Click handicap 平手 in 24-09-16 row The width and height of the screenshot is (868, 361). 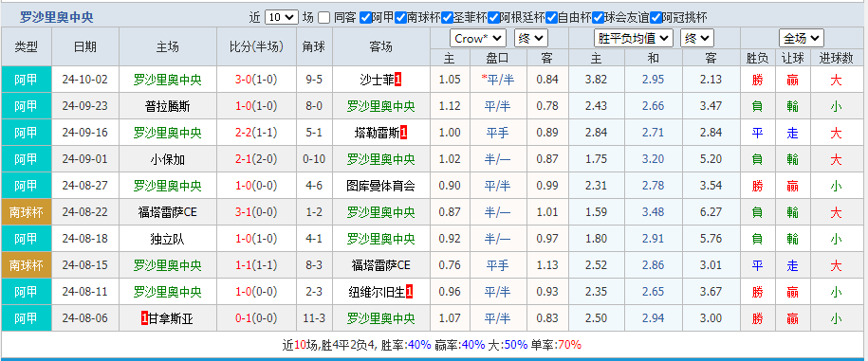tap(498, 133)
